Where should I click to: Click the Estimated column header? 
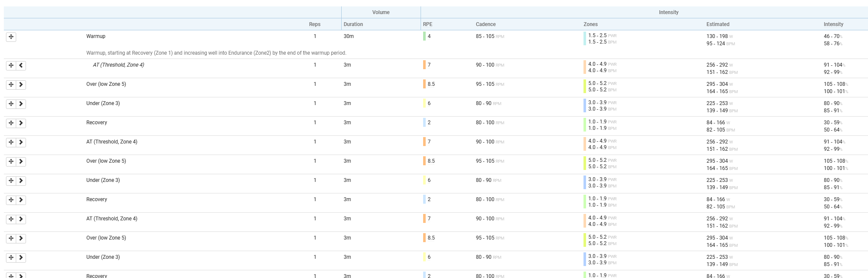718,24
